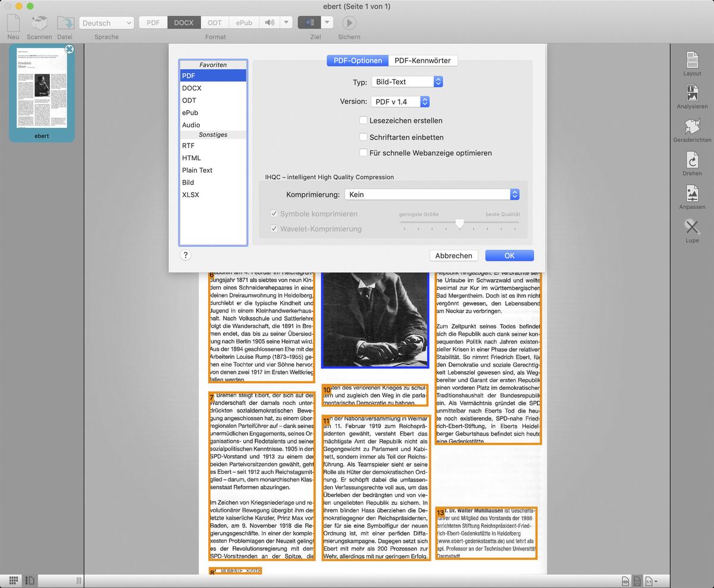Select HTML under Sonstiges
This screenshot has height=588, width=714.
(213, 158)
